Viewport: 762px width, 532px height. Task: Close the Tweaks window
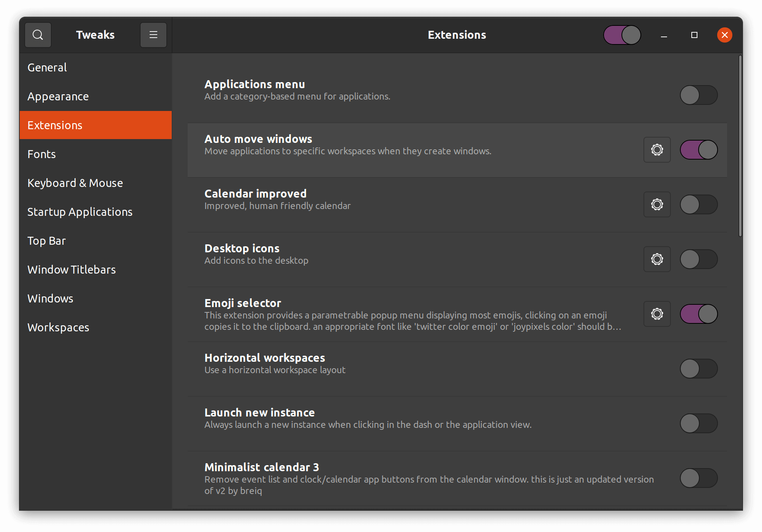[x=724, y=35]
